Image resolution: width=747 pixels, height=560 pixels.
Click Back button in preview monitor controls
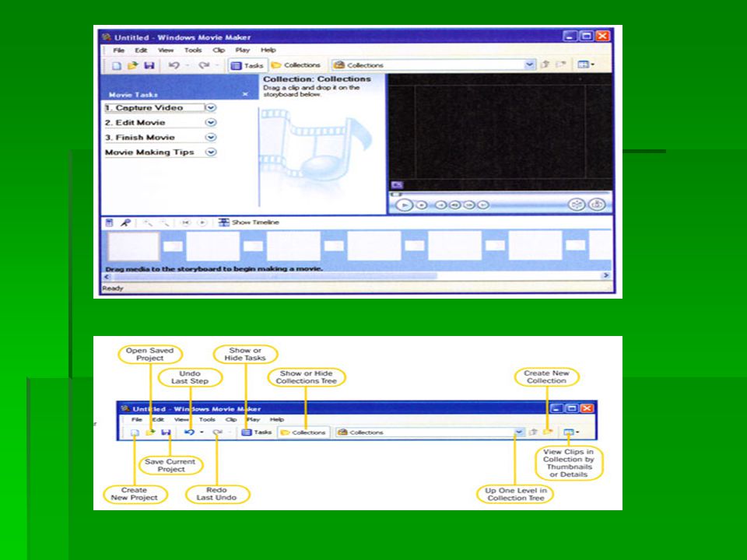click(x=441, y=205)
